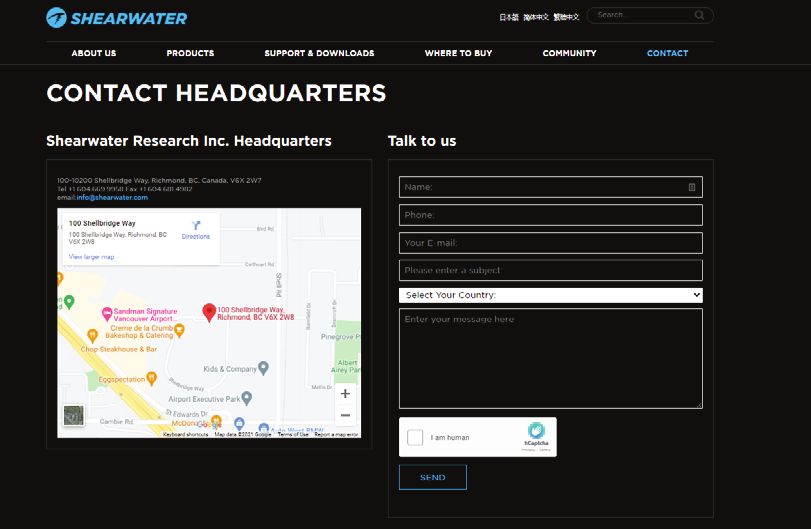Click the Talk to us heading

pos(422,141)
